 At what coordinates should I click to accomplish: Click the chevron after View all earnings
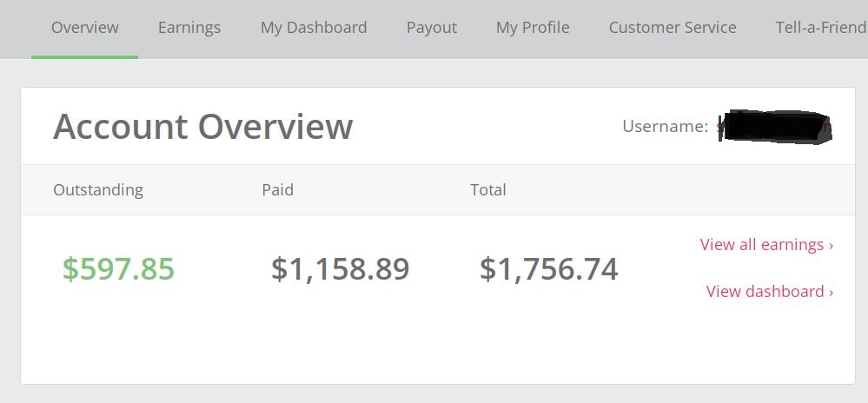831,246
